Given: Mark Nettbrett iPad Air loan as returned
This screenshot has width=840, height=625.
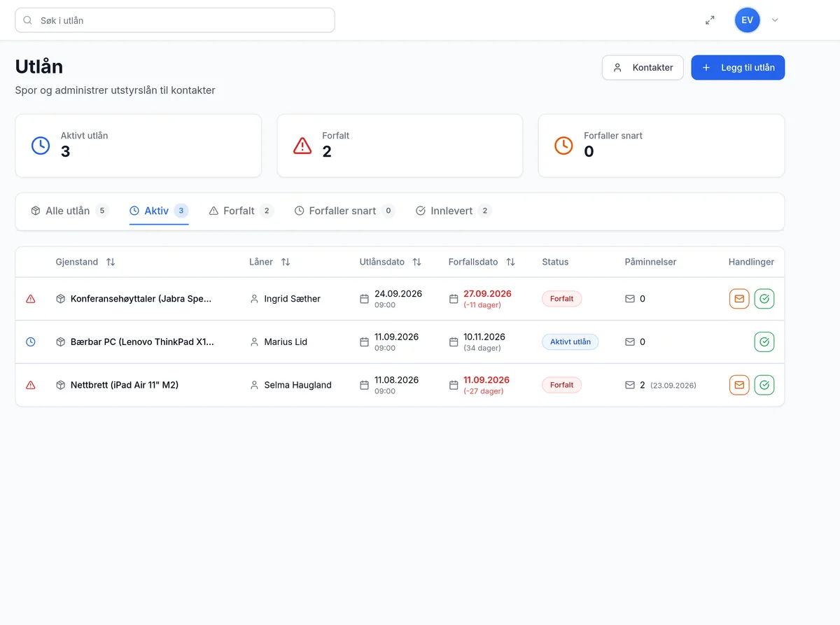Looking at the screenshot, I should click(764, 385).
